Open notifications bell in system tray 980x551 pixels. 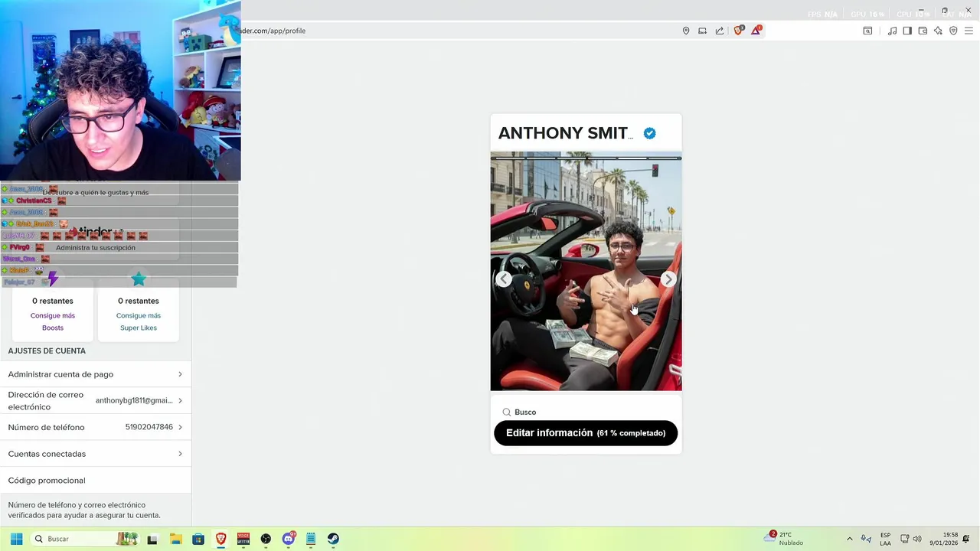pos(966,539)
